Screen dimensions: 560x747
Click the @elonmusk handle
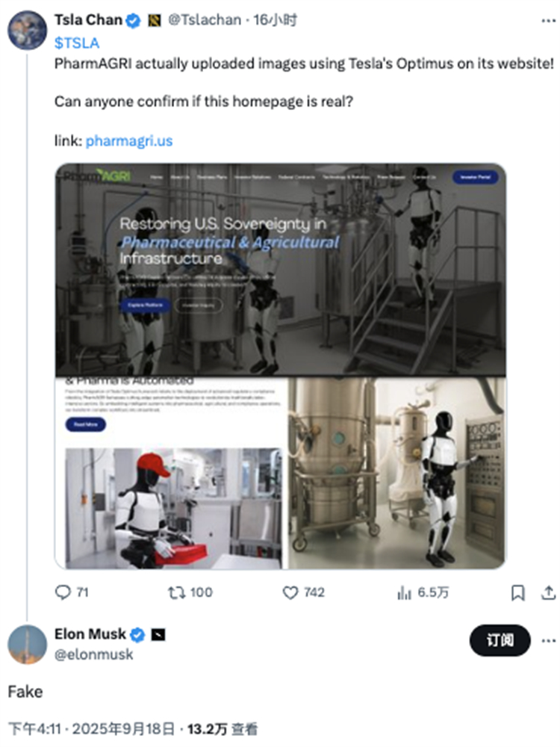click(93, 654)
